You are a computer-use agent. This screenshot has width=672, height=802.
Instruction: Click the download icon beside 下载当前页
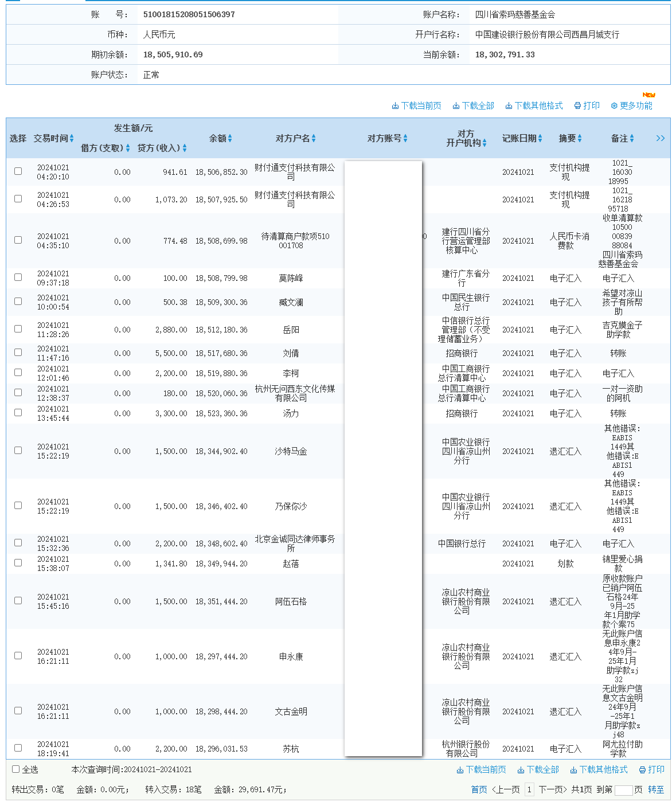click(x=396, y=105)
